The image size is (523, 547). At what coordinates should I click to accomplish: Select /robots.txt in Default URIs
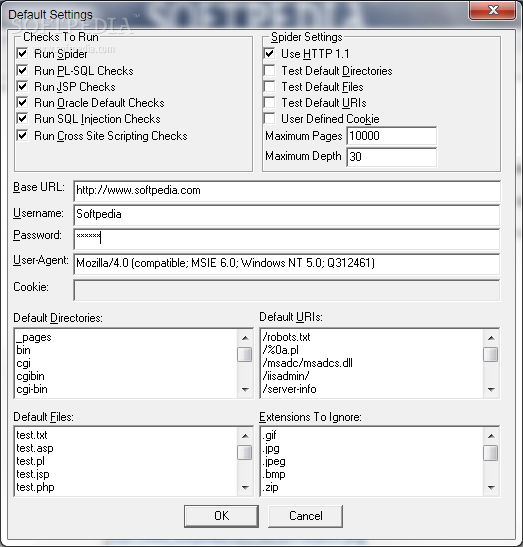pos(286,337)
